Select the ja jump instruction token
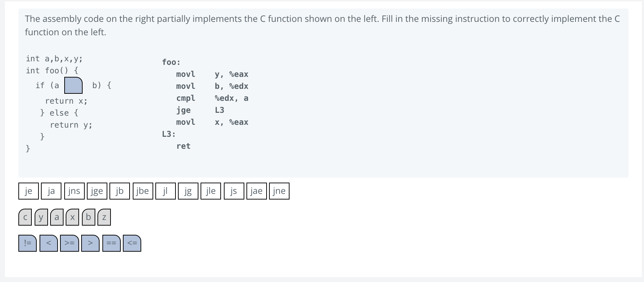The width and height of the screenshot is (644, 282). [x=51, y=191]
